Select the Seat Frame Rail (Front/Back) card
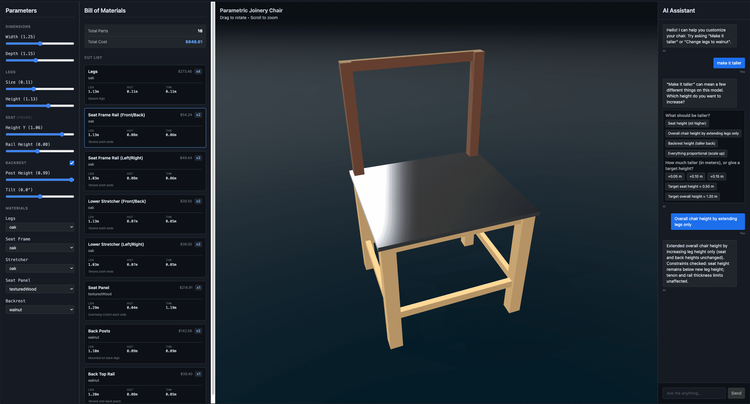The image size is (750, 404). [x=143, y=128]
